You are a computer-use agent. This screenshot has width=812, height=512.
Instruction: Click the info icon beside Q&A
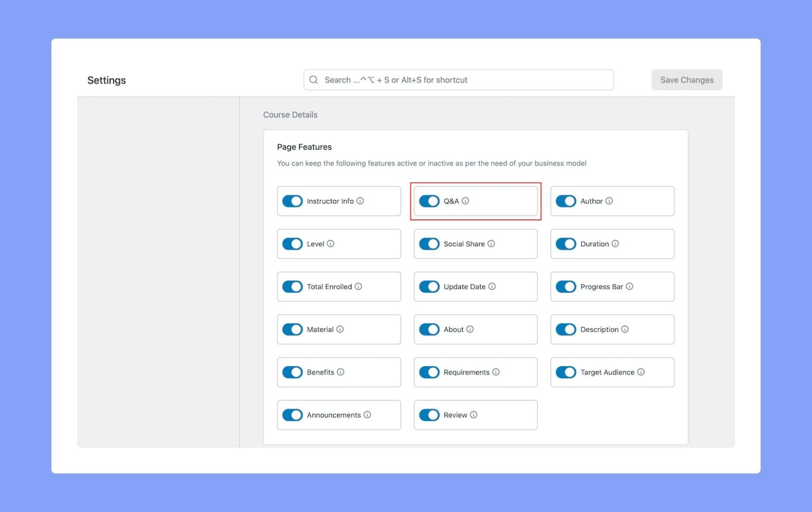tap(465, 201)
